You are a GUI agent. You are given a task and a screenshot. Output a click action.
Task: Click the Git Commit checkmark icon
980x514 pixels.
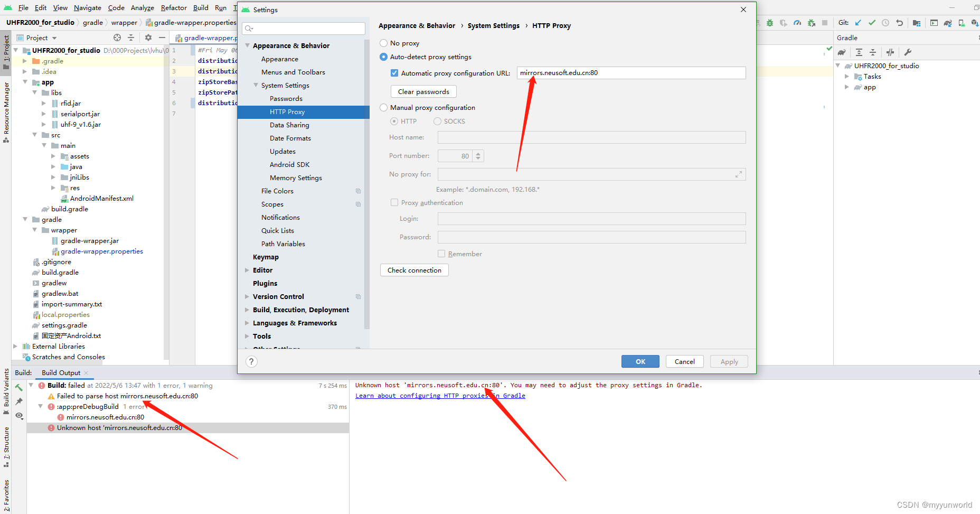coord(872,23)
